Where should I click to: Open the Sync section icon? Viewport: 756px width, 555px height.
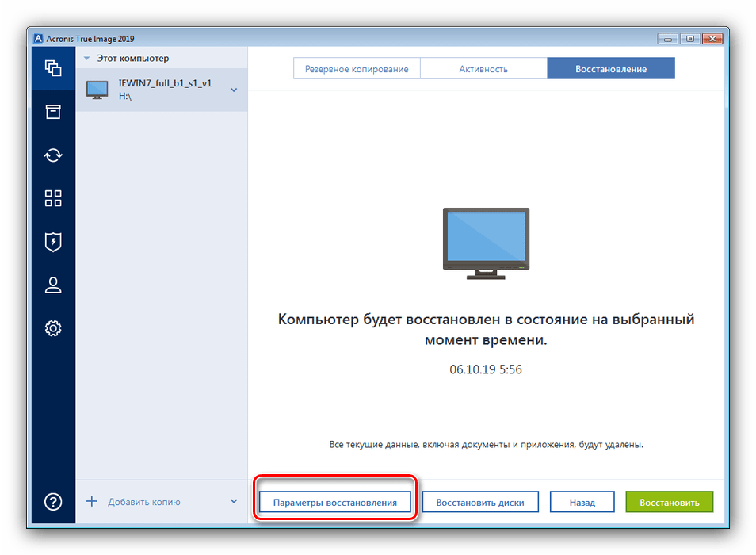(53, 155)
